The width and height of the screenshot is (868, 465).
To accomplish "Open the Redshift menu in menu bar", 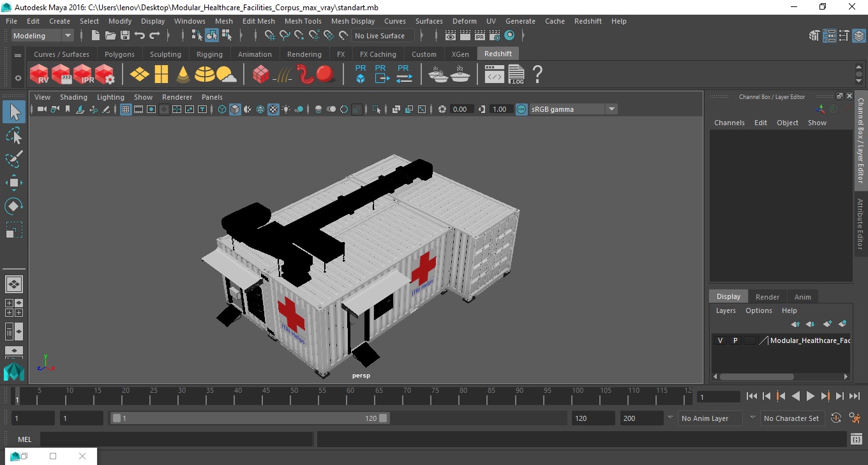I will pyautogui.click(x=588, y=21).
